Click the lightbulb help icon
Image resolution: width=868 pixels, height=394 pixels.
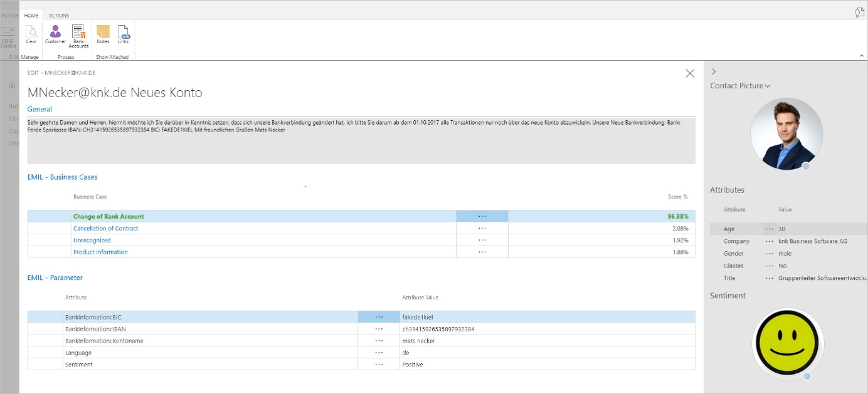pos(859,13)
